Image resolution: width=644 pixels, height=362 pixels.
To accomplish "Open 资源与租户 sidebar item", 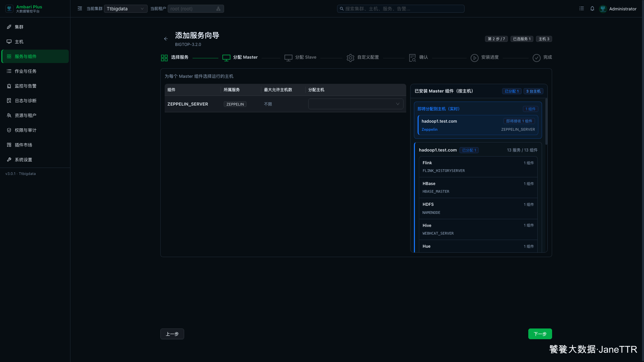I will pyautogui.click(x=35, y=115).
